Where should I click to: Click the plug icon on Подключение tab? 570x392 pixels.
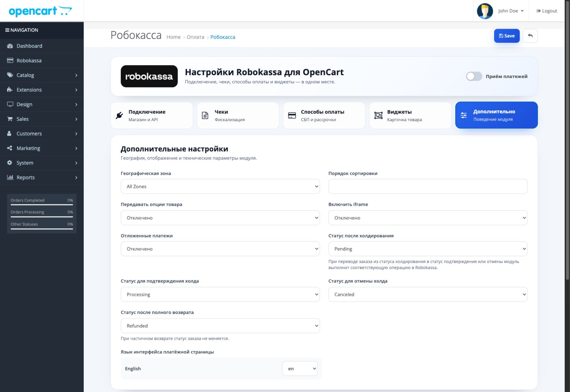119,115
